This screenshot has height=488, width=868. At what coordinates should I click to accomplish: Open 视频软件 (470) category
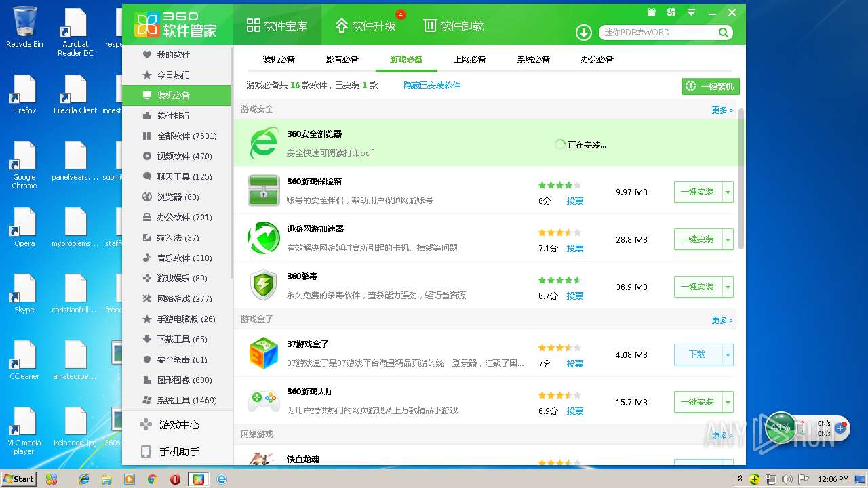click(176, 156)
